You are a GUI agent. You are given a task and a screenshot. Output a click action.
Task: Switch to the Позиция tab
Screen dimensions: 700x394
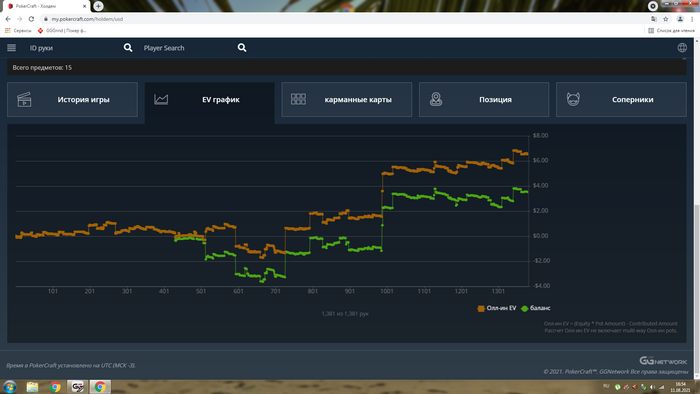pos(484,100)
